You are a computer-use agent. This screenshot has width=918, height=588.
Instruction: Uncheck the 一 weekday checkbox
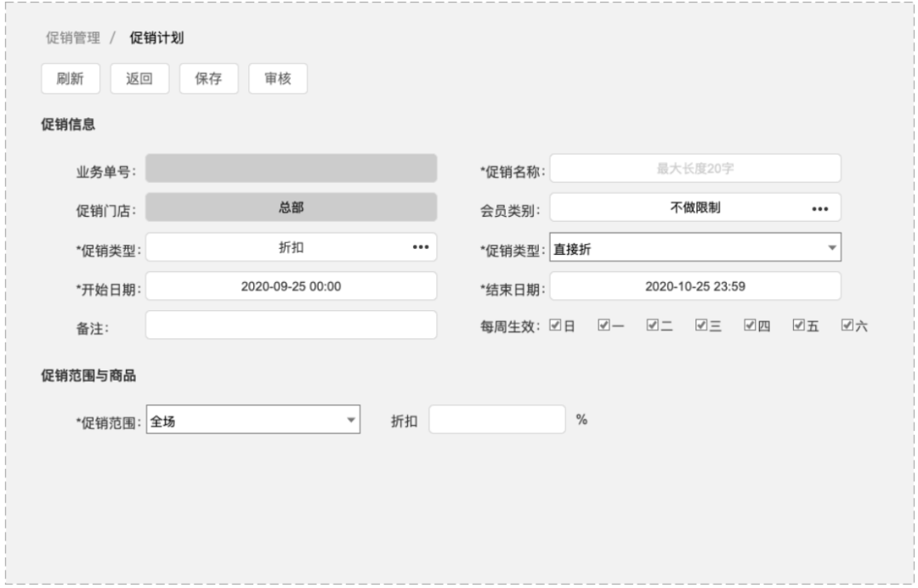[603, 325]
